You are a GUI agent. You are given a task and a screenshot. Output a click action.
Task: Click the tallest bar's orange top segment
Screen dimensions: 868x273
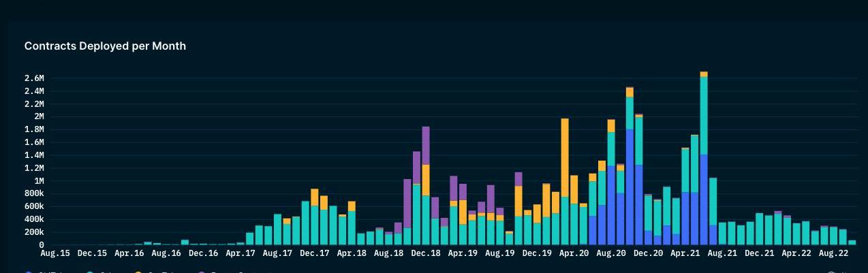click(x=704, y=74)
